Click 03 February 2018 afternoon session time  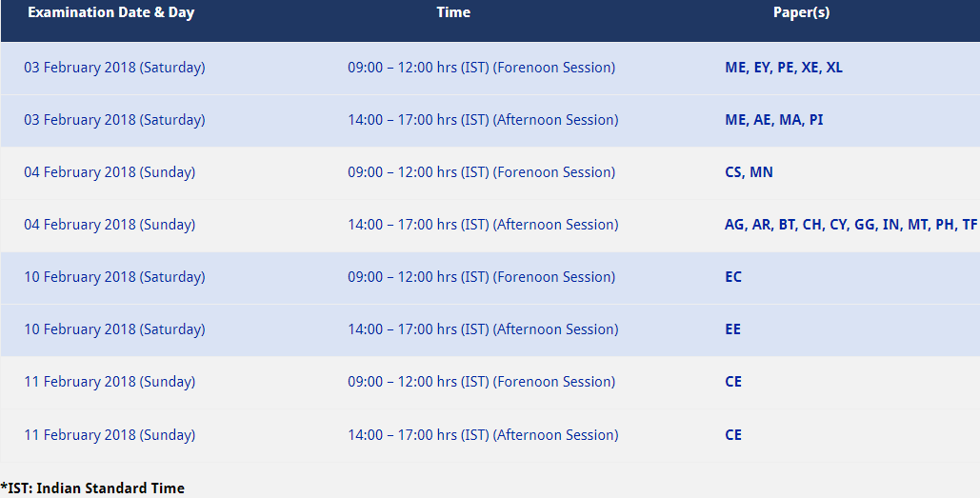pyautogui.click(x=483, y=120)
